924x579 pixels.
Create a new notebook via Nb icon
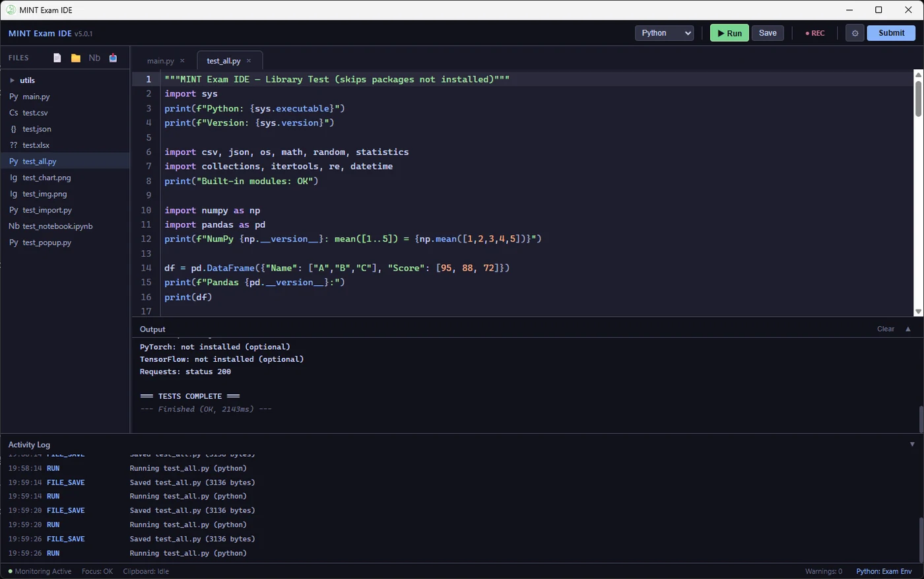[x=94, y=58]
